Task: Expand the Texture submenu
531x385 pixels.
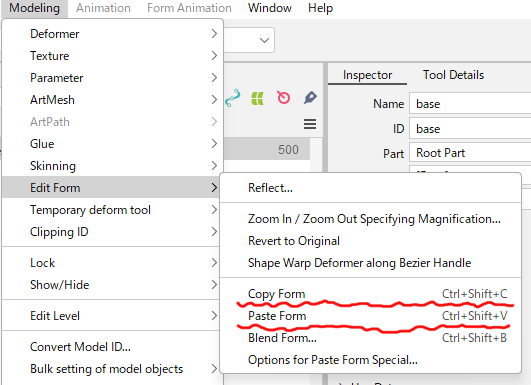Action: pyautogui.click(x=112, y=56)
